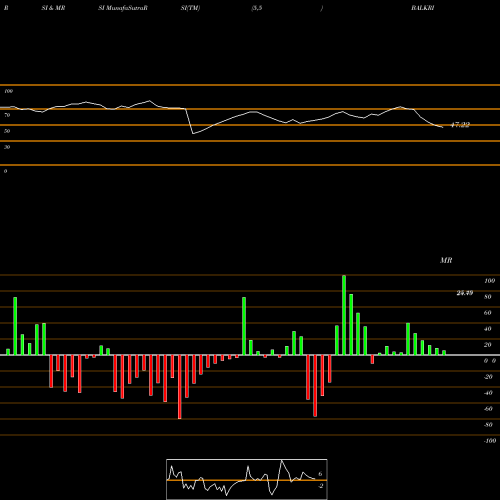Click the RSI value label 47.22

pos(460,125)
